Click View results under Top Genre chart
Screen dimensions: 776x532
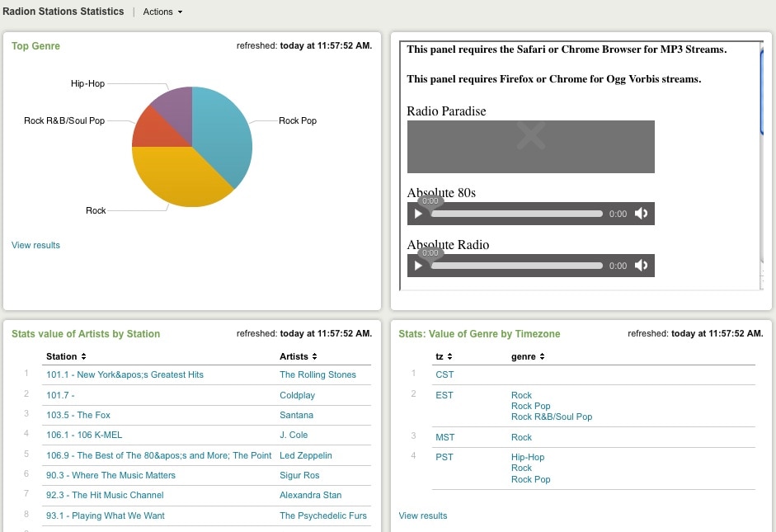pyautogui.click(x=35, y=245)
